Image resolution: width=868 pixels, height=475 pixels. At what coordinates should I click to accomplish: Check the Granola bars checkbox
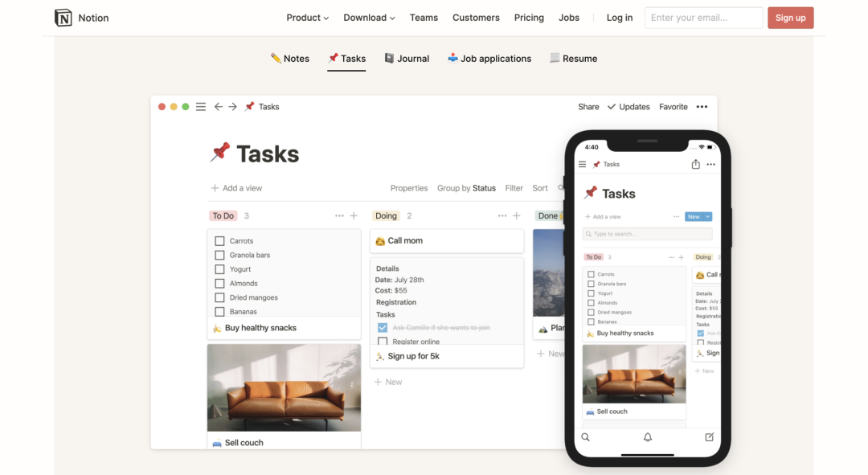coord(219,256)
